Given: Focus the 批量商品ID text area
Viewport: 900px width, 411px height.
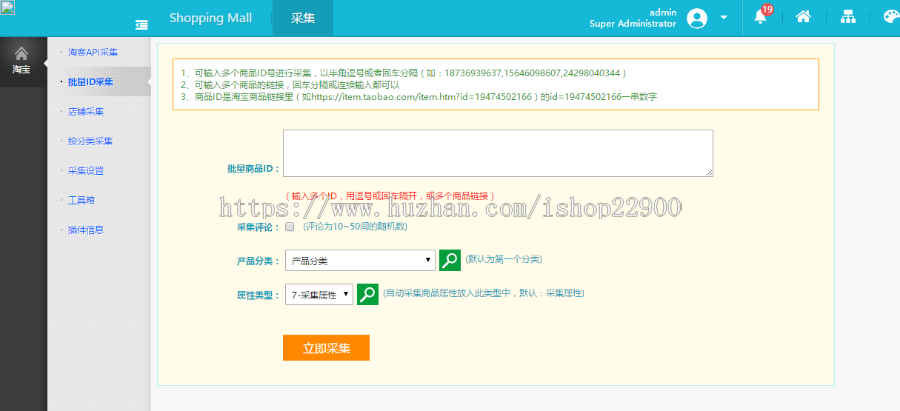Looking at the screenshot, I should 498,153.
